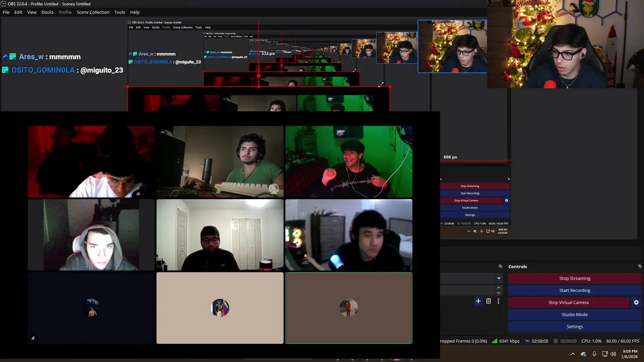Click the large streamer webcam overlay
Image resolution: width=644 pixels, height=362 pixels.
pos(566,44)
